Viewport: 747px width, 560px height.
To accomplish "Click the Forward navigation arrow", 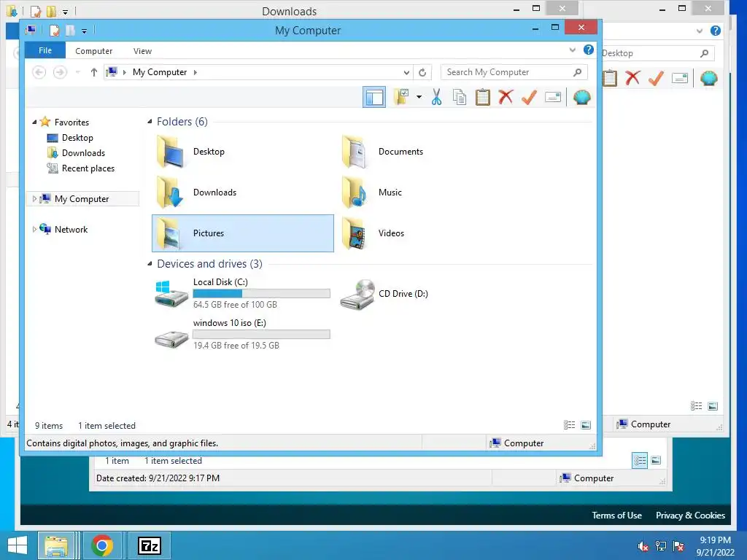I will [60, 72].
